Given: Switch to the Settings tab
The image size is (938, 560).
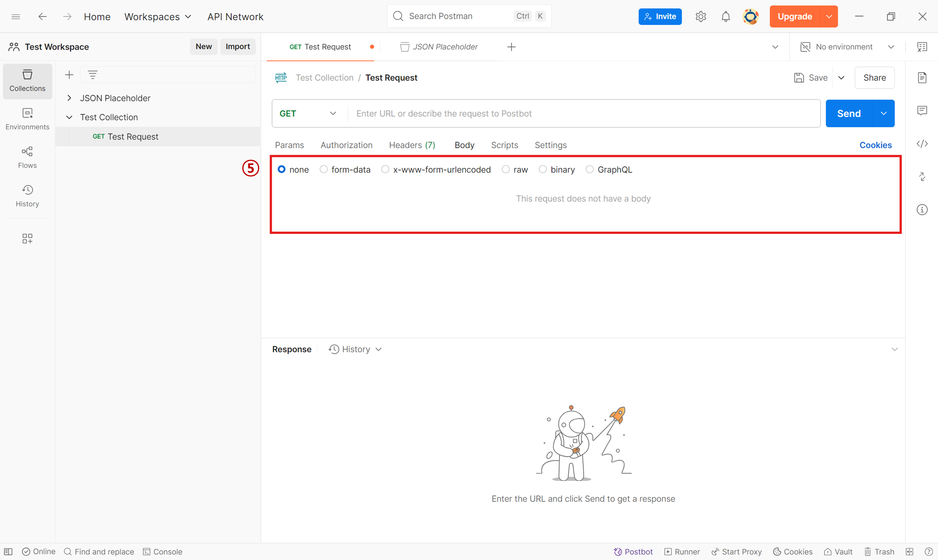Looking at the screenshot, I should click(550, 145).
